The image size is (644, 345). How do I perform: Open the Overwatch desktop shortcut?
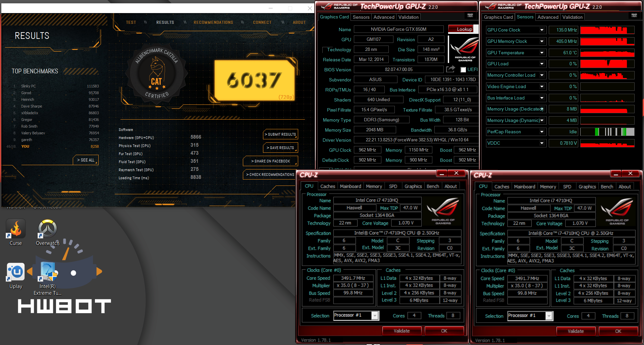click(x=47, y=232)
